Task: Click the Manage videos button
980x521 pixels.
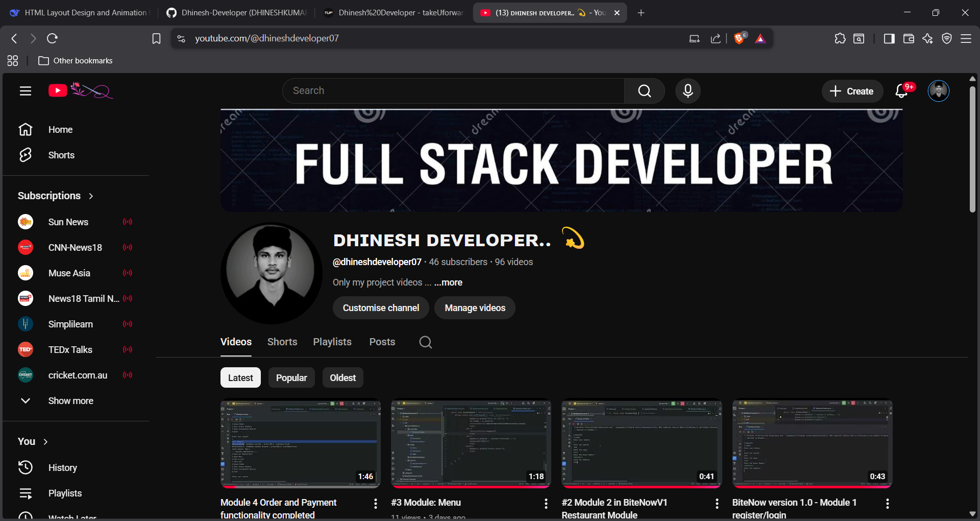Action: (x=474, y=307)
